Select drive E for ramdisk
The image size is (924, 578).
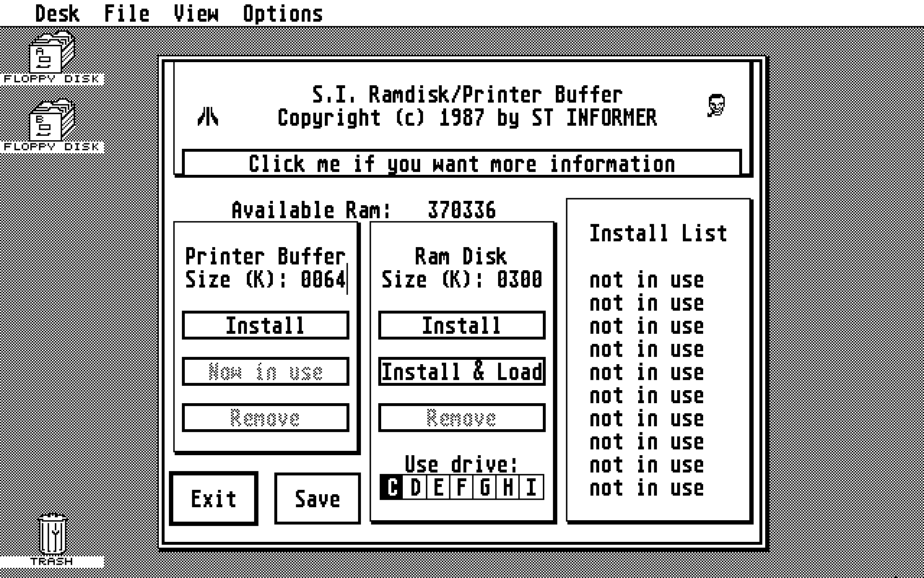[x=438, y=488]
